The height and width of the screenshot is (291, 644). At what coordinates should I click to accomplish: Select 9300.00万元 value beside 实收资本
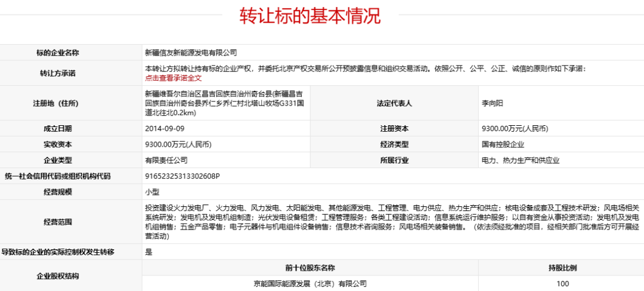(179, 144)
